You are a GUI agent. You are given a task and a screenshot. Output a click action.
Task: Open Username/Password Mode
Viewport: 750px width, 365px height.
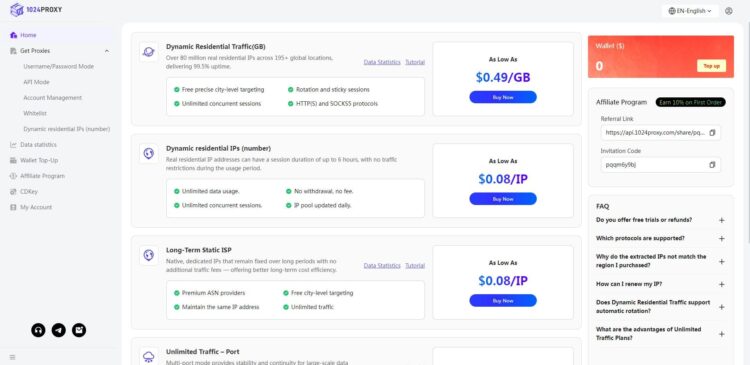pos(58,66)
